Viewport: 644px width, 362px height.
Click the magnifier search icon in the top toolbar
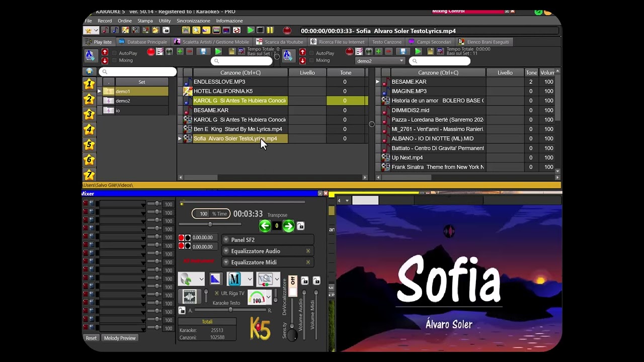pos(196,31)
